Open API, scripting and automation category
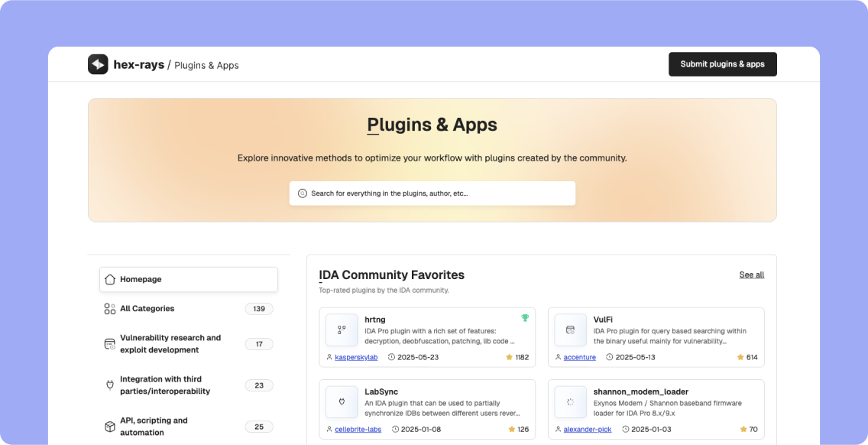 tap(154, 427)
